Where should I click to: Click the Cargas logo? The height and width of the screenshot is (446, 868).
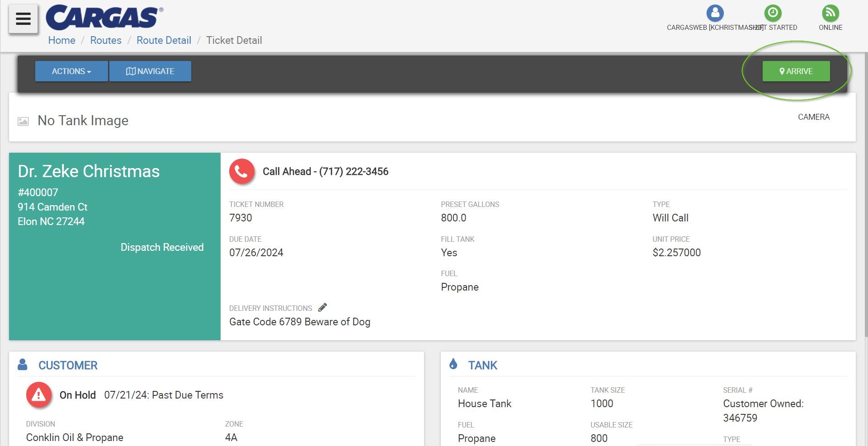(x=104, y=18)
